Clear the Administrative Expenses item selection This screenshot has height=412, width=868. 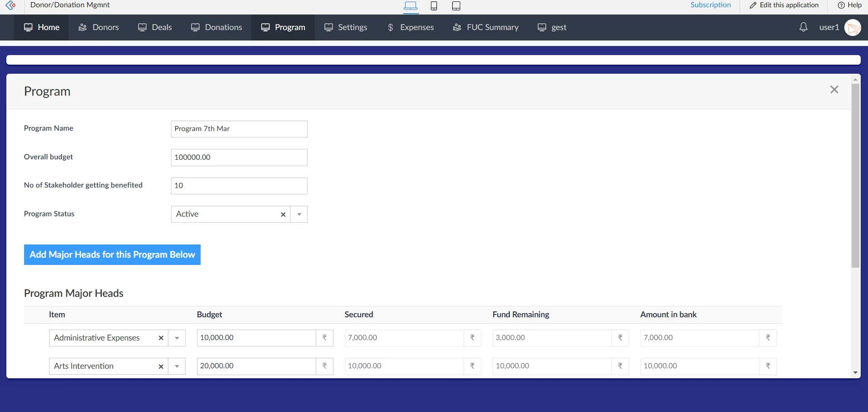click(x=161, y=338)
